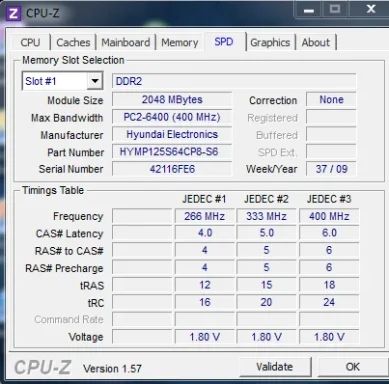Open the Caches tab

click(73, 42)
